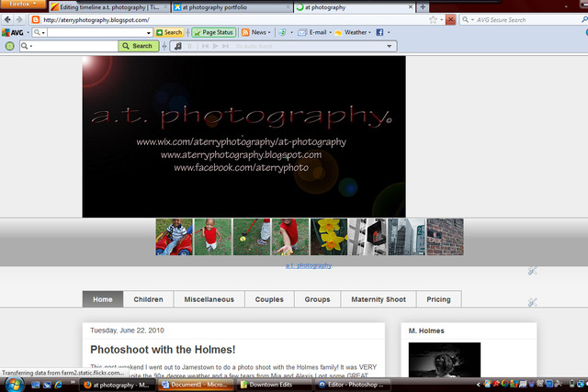
Task: Click the next track control
Action: coord(225,46)
